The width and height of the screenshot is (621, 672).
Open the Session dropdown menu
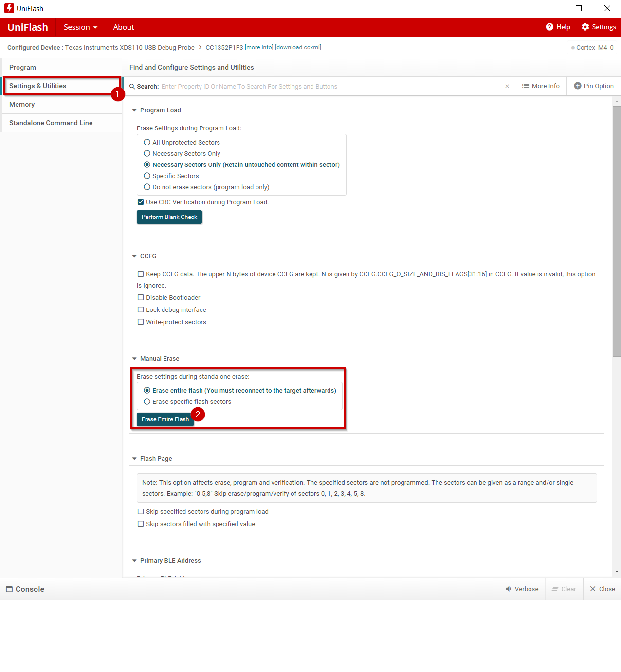pos(80,27)
